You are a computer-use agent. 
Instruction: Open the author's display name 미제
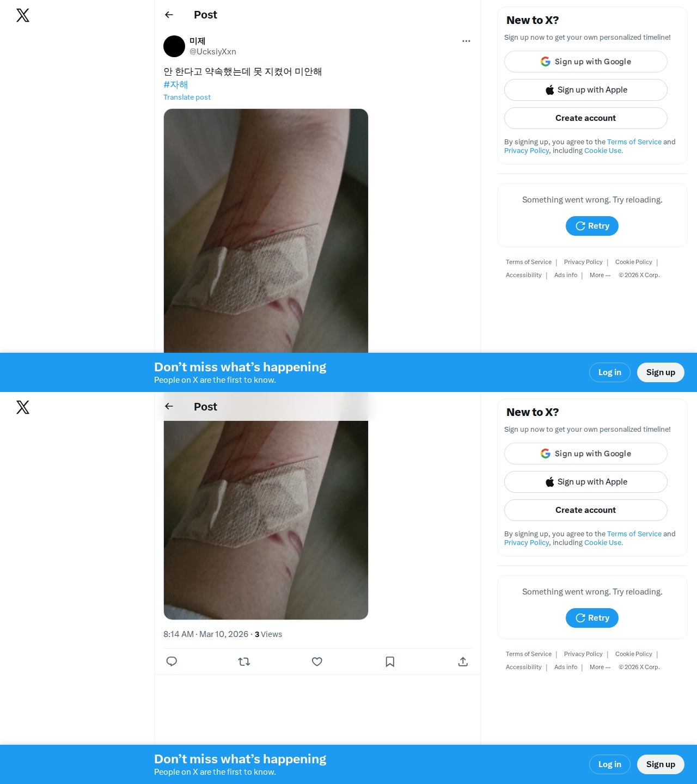pos(197,41)
